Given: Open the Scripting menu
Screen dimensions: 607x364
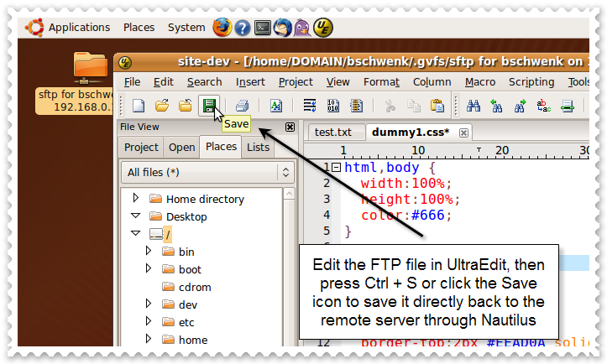Looking at the screenshot, I should 531,82.
